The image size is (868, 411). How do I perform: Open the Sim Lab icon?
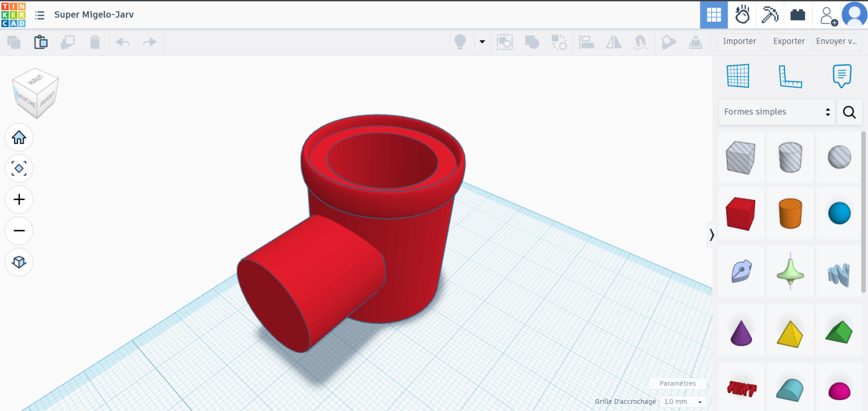pyautogui.click(x=742, y=14)
